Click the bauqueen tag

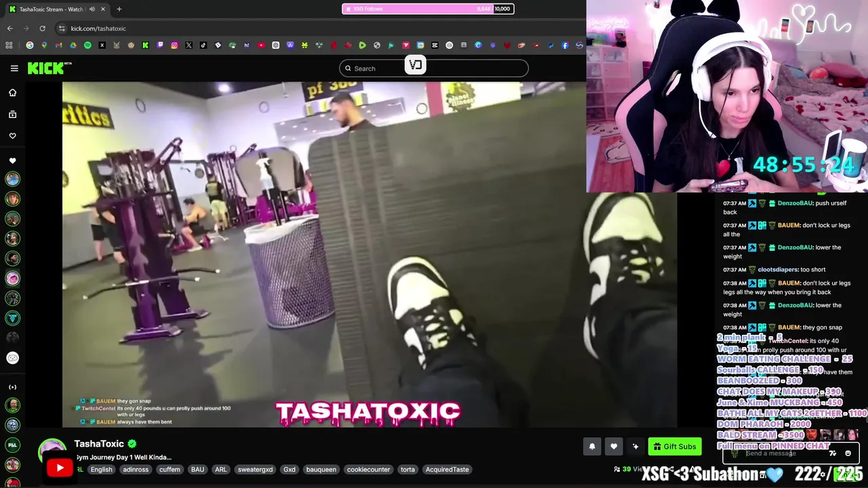point(321,469)
